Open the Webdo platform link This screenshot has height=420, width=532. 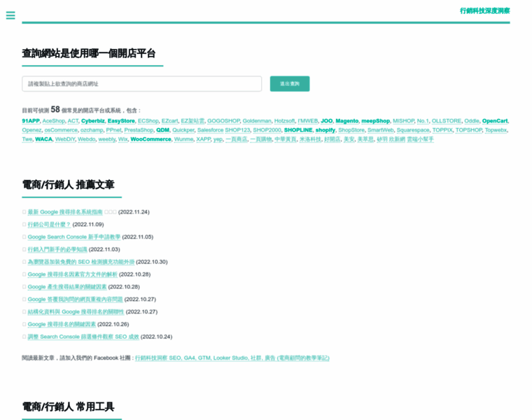[x=87, y=139]
